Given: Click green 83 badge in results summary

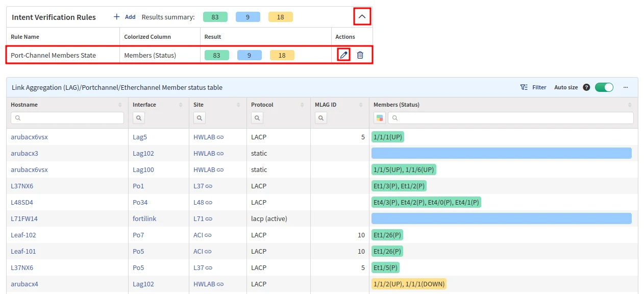Looking at the screenshot, I should (x=215, y=17).
